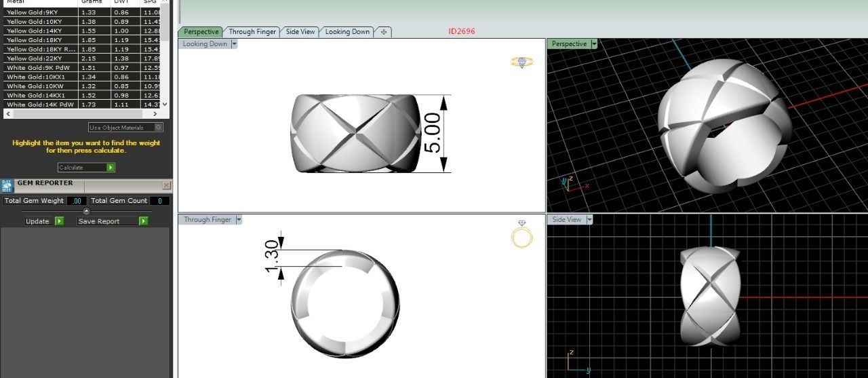Open the Perspective viewport dropdown arrow
868x378 pixels.
coord(594,44)
